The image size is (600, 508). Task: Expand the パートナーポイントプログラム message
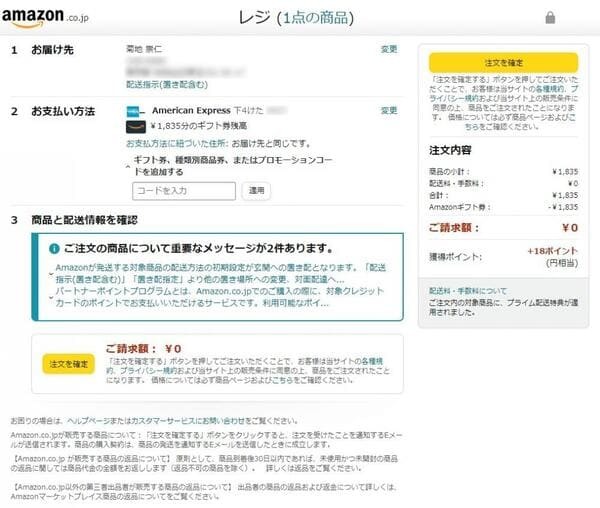(x=51, y=297)
